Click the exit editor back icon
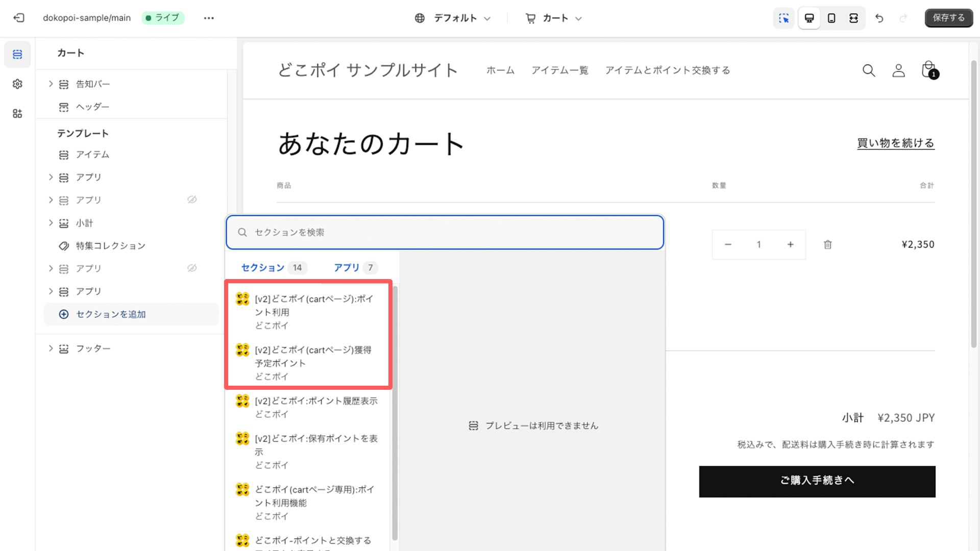This screenshot has width=980, height=551. 19,18
